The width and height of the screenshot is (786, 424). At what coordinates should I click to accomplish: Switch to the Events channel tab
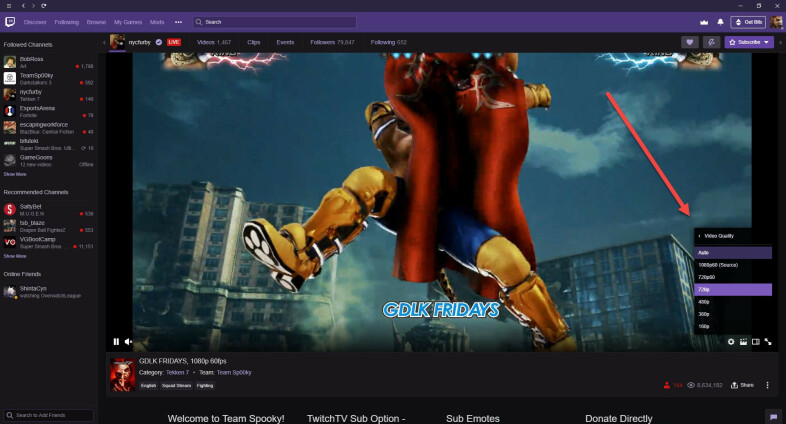[285, 42]
